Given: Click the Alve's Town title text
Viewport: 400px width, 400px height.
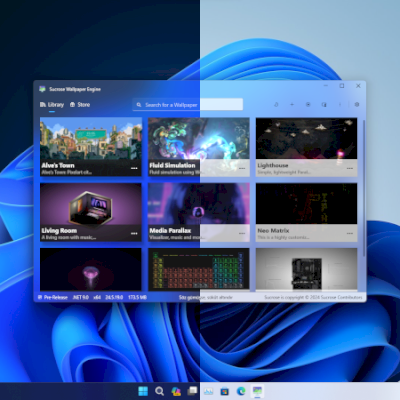Looking at the screenshot, I should coord(58,165).
